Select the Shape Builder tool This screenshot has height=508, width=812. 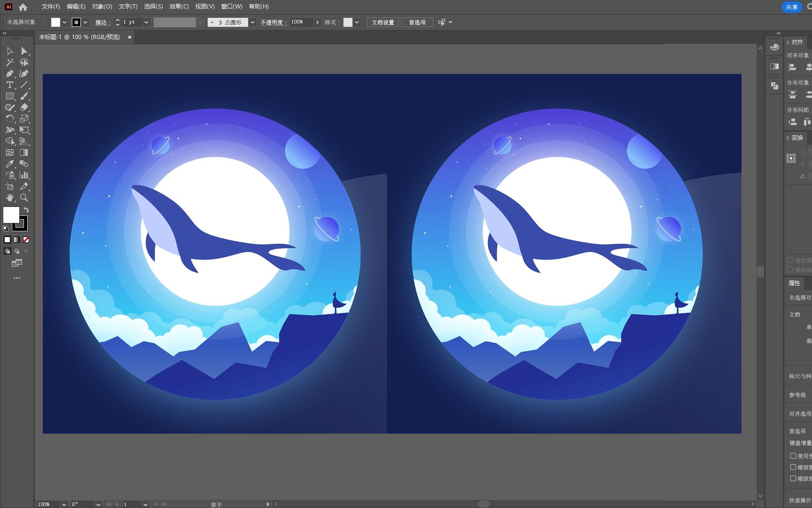coord(10,141)
